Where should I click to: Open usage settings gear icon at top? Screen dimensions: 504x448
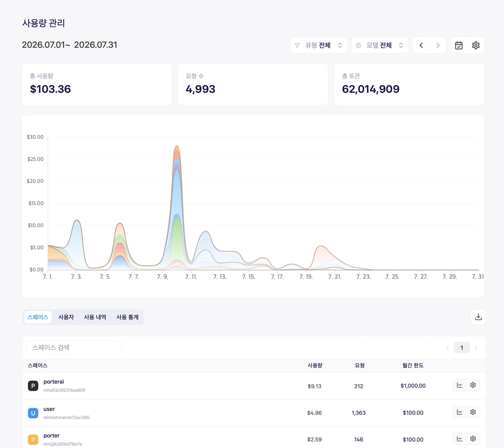[x=476, y=45]
